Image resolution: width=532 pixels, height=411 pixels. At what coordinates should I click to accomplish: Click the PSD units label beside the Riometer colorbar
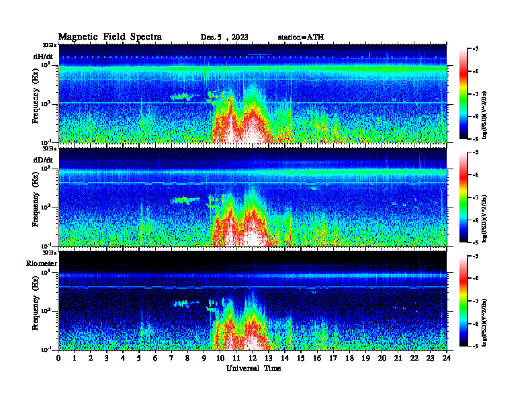[x=485, y=322]
